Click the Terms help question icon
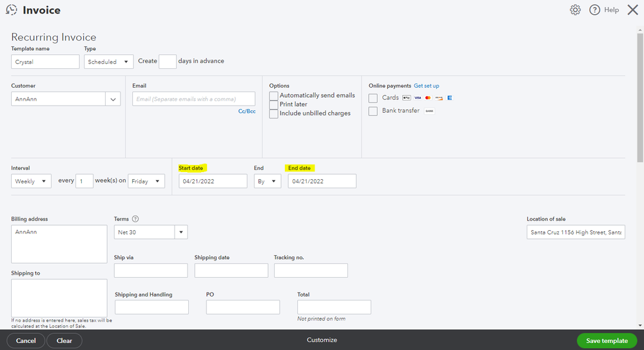This screenshot has height=350, width=644. coord(135,219)
